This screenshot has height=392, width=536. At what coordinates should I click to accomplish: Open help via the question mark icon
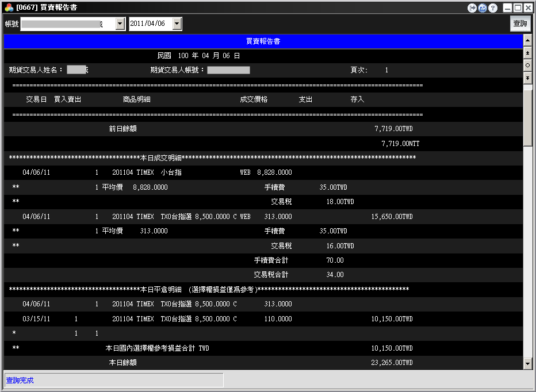(x=493, y=7)
